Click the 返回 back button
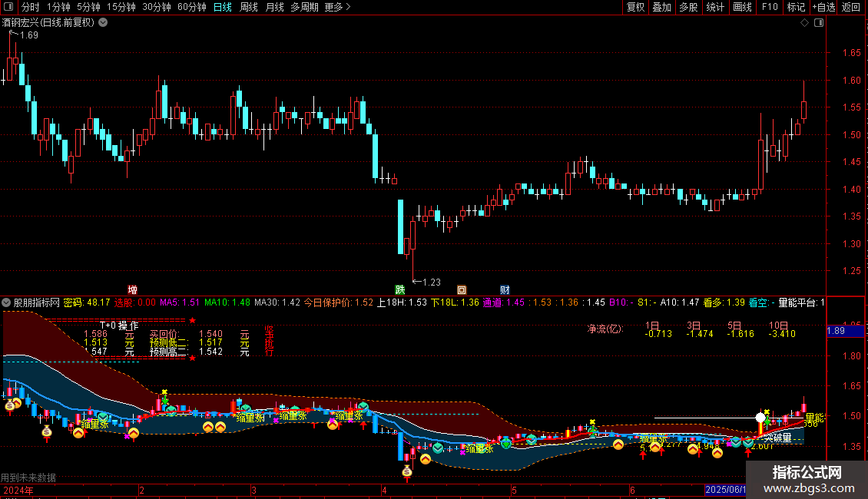Screen dimensions: 868x499 851,7
